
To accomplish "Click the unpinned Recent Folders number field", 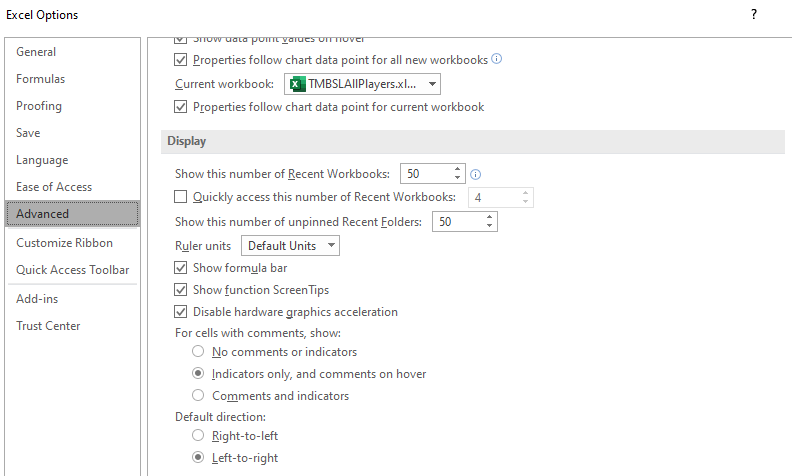I will pos(459,222).
